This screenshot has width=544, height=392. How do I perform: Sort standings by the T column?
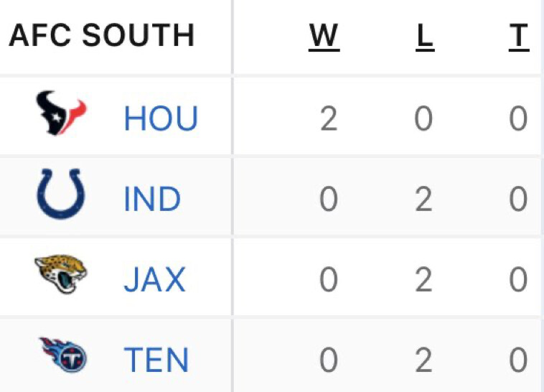[519, 36]
